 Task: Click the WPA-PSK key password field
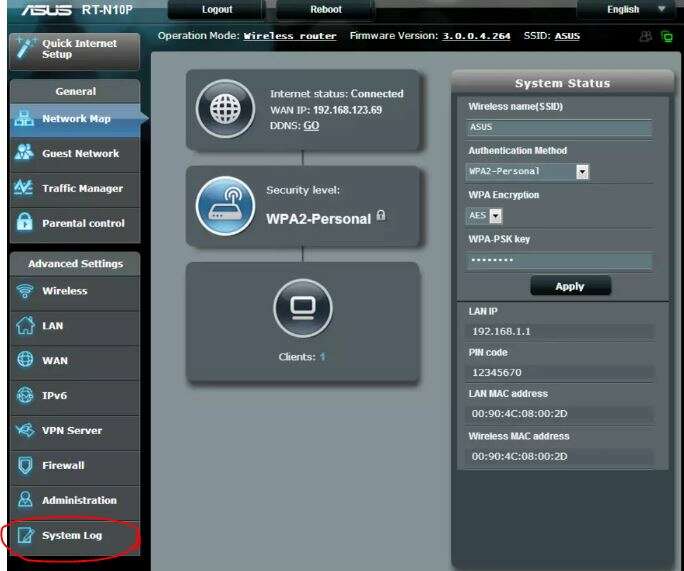(x=559, y=260)
